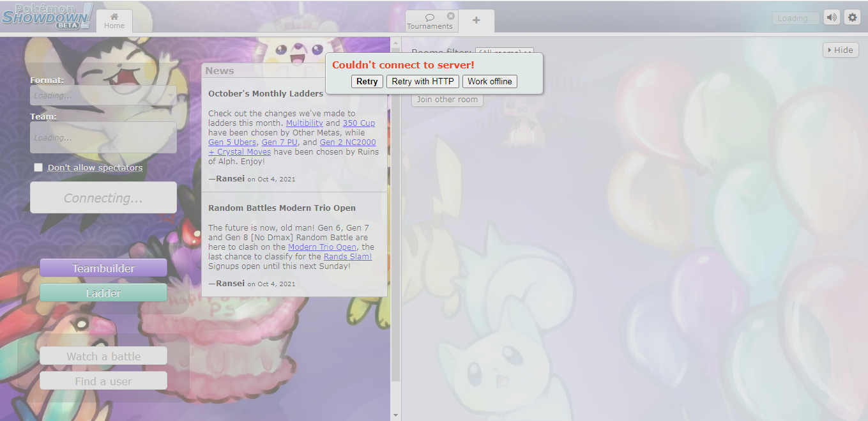This screenshot has width=868, height=421.
Task: Open options gear menu
Action: pos(852,18)
